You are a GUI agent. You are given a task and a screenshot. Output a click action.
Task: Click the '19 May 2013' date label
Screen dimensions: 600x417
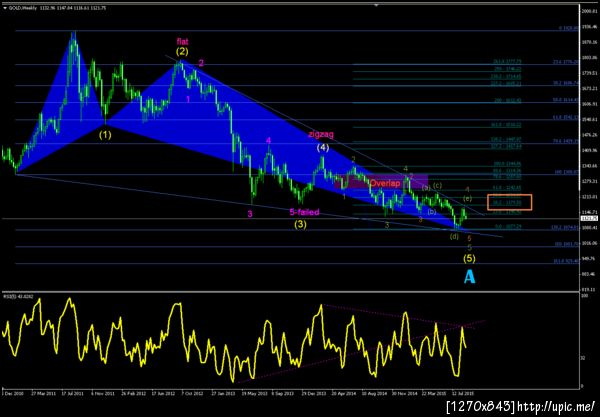(253, 393)
